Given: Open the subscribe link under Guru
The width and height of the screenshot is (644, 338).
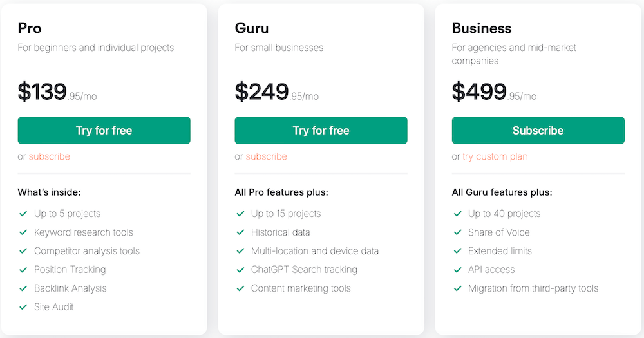Looking at the screenshot, I should pyautogui.click(x=267, y=156).
